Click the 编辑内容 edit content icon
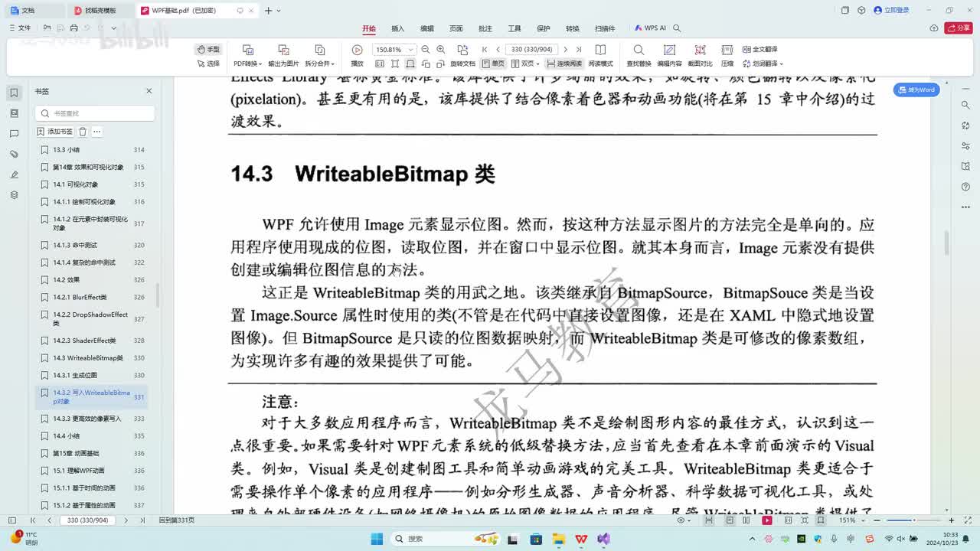The image size is (980, 551). pos(669,51)
